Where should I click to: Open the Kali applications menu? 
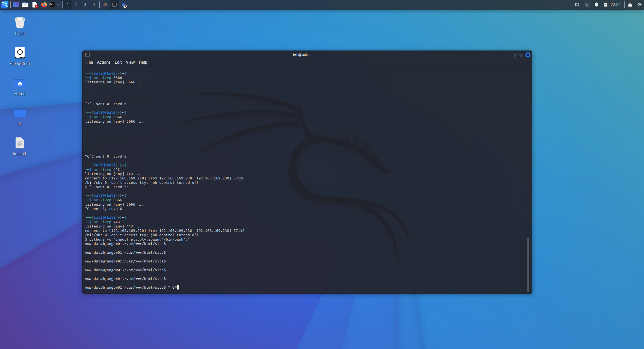tap(5, 5)
